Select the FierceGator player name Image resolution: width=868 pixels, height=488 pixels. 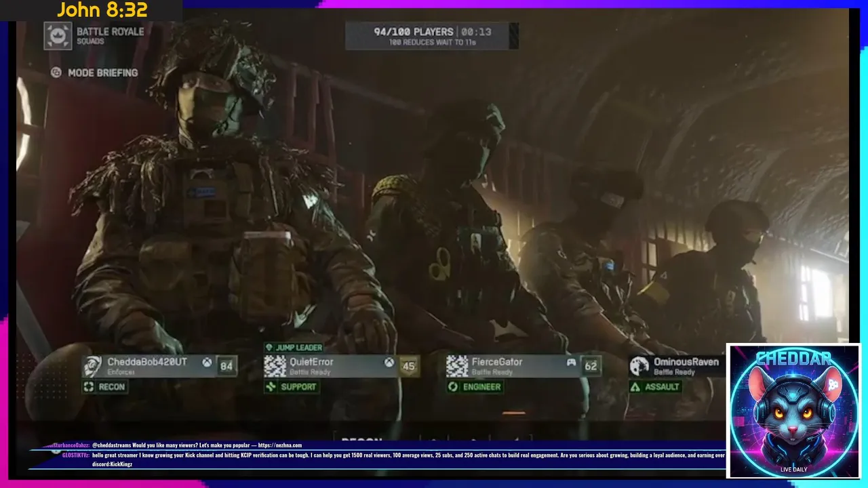click(497, 362)
